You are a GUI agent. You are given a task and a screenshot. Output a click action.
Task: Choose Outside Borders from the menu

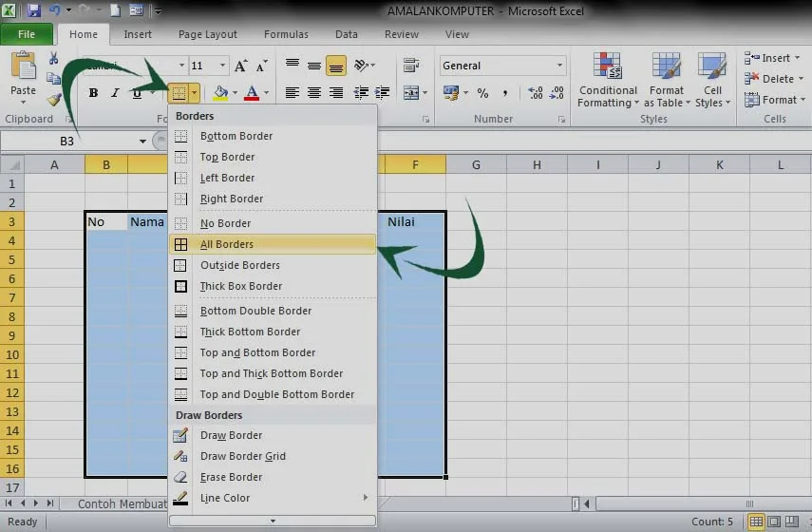tap(273, 265)
